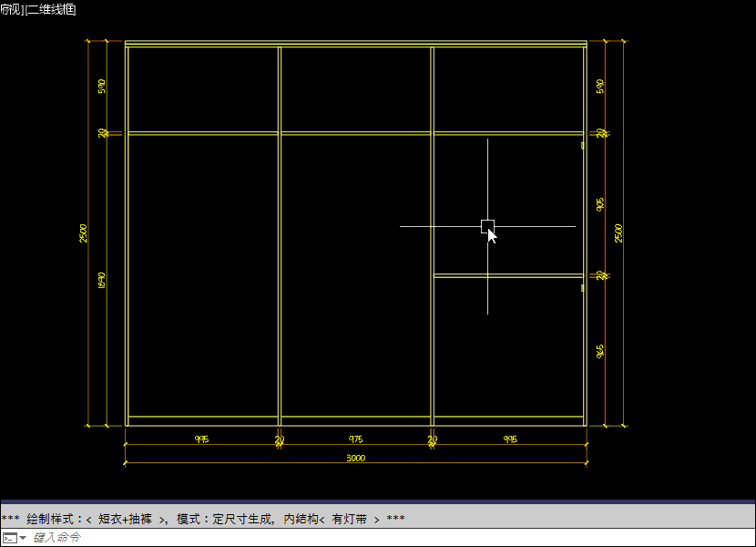
Task: Pick the left 1890 vertical dimension text
Action: (x=102, y=280)
